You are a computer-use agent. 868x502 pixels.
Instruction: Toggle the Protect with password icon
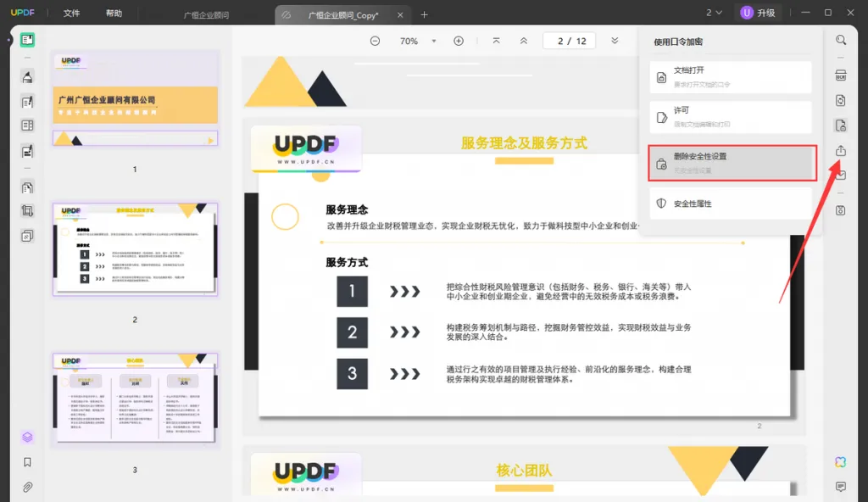[841, 126]
